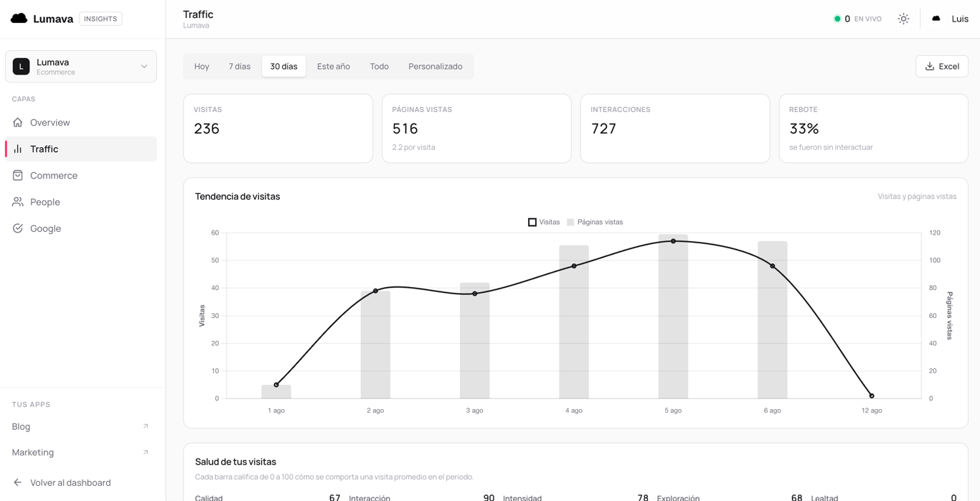Switch to Todo time range
Viewport: 980px width, 501px height.
[x=380, y=67]
